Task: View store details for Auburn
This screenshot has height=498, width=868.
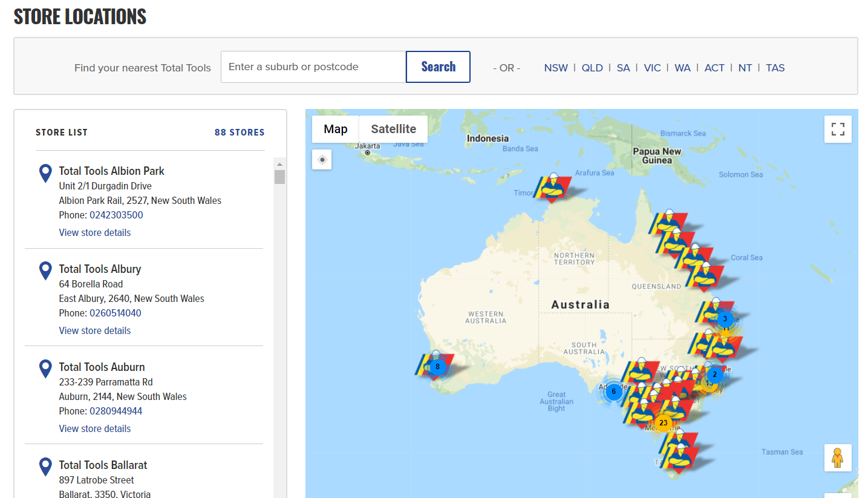Action: pos(95,428)
